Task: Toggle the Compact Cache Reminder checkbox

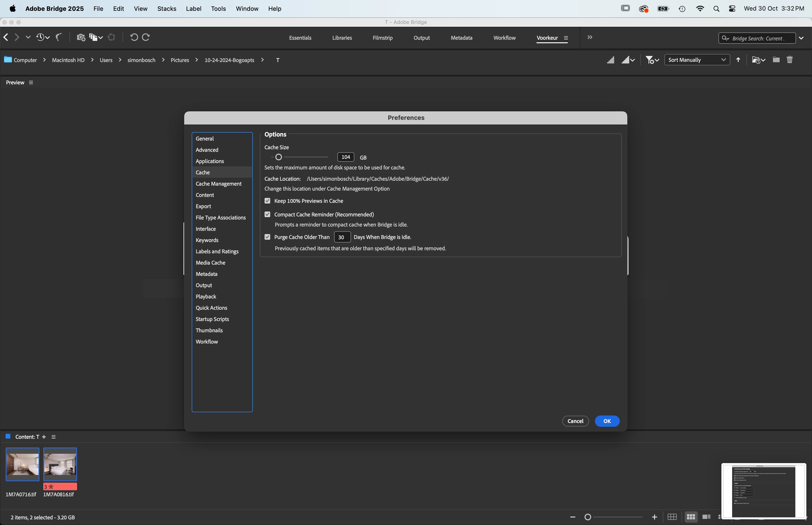Action: (x=267, y=214)
